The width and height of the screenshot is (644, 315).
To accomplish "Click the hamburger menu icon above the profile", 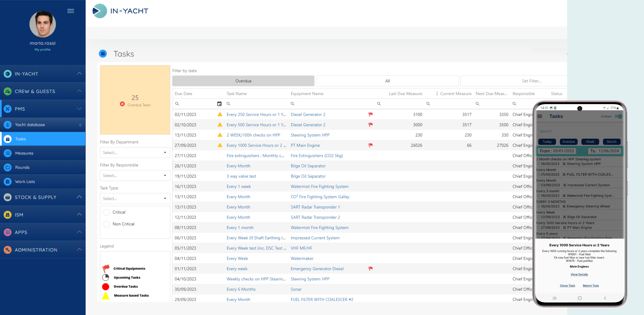I will pos(71,11).
